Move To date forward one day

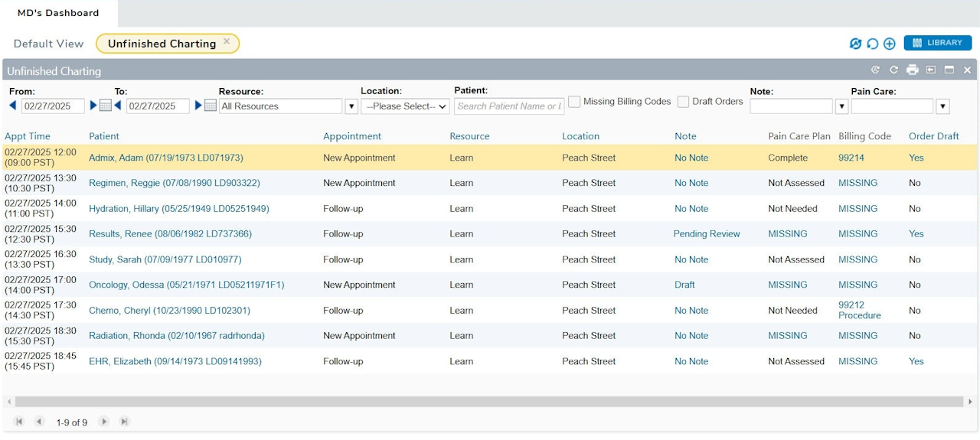pyautogui.click(x=198, y=106)
